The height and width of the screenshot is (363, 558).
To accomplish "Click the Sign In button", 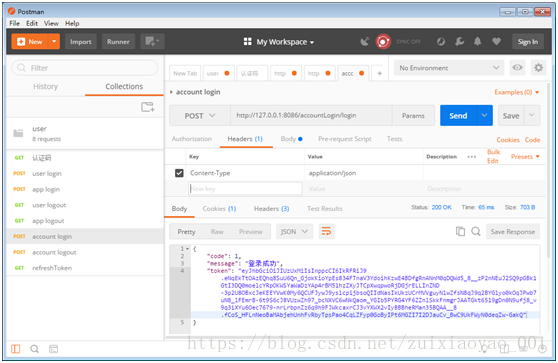I will click(x=528, y=42).
